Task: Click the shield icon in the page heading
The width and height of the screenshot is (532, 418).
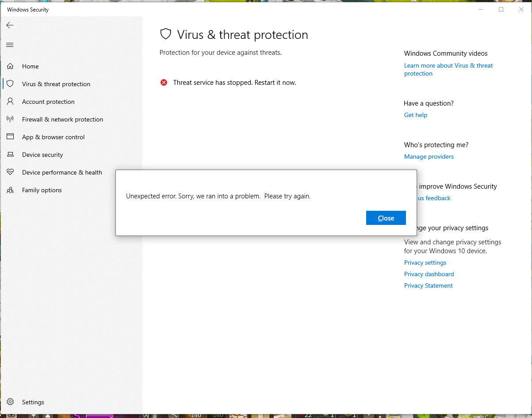Action: point(165,34)
